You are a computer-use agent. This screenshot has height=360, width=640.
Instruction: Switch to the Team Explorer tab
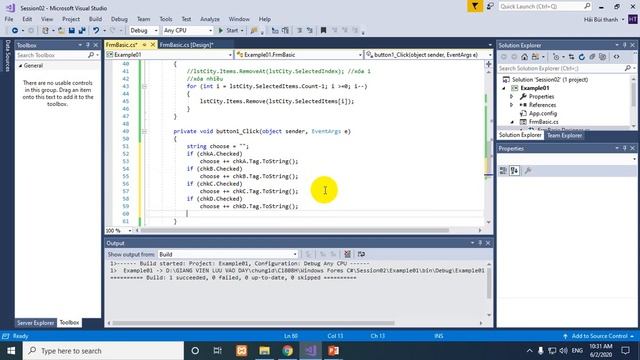point(564,136)
